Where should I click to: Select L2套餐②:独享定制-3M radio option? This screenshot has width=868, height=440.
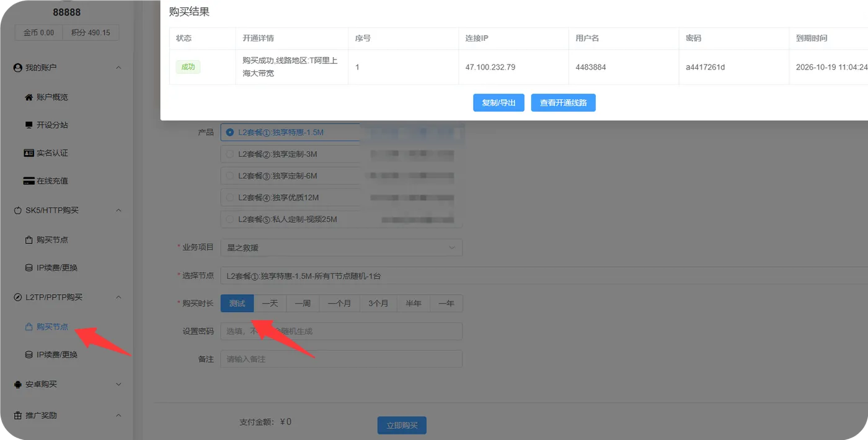(x=230, y=154)
